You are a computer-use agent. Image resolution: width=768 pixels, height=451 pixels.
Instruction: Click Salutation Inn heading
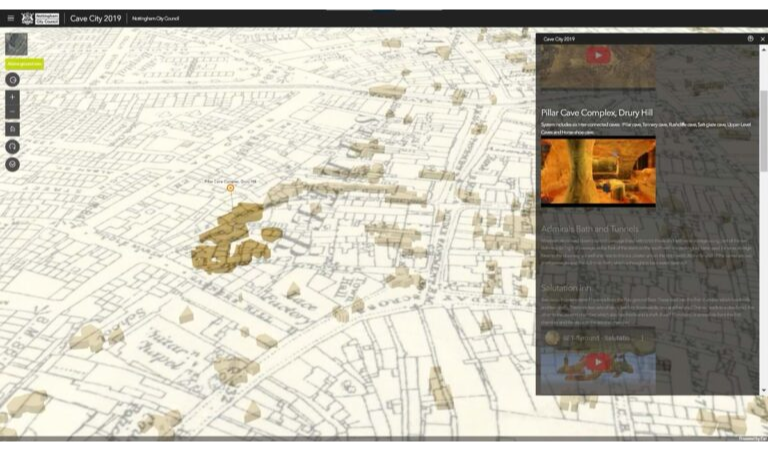[x=566, y=287]
